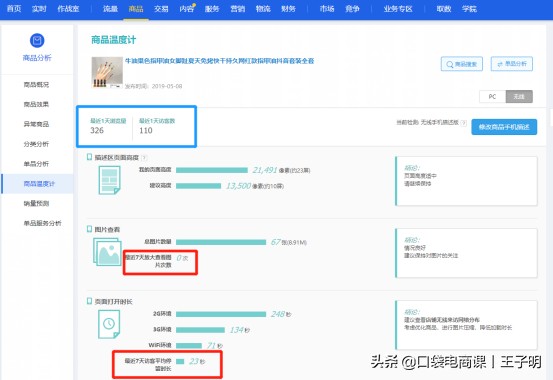
Task: Switch to the 交易 tab
Action: 161,9
